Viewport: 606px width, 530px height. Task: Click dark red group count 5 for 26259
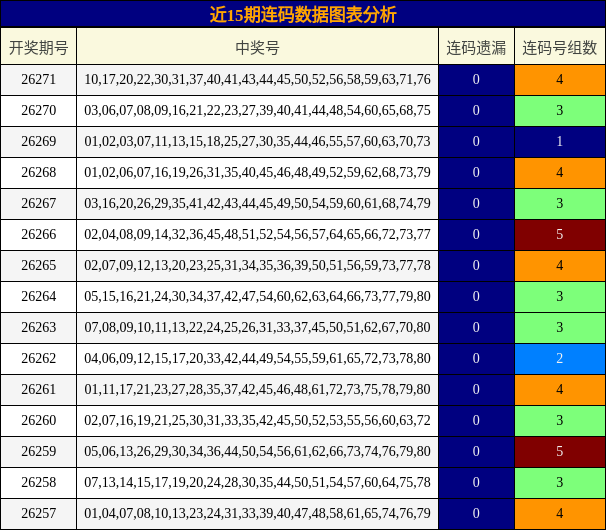[x=560, y=451]
